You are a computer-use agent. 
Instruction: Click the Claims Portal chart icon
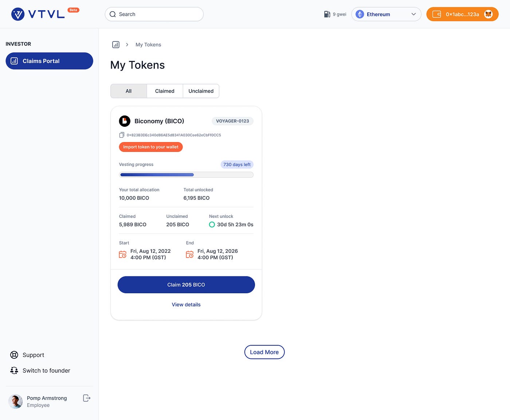(x=14, y=61)
